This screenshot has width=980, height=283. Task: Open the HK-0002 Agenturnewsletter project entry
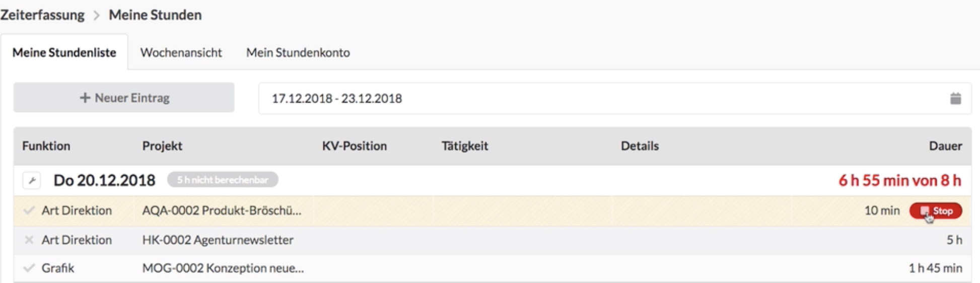point(218,240)
